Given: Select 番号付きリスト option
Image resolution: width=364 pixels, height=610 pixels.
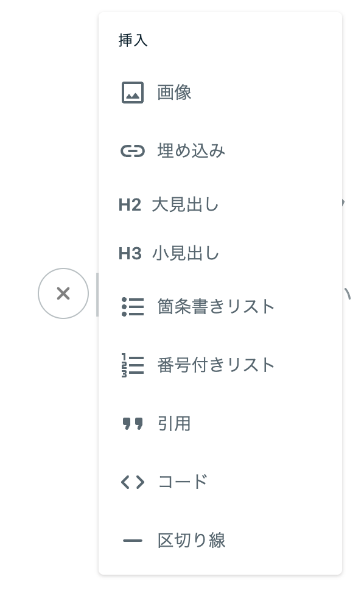Looking at the screenshot, I should (x=220, y=365).
